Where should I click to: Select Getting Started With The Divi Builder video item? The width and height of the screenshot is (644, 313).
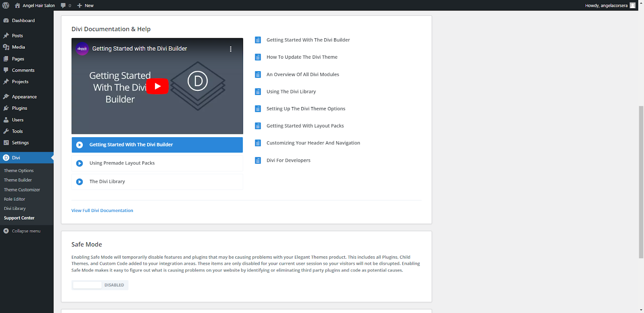(x=157, y=145)
